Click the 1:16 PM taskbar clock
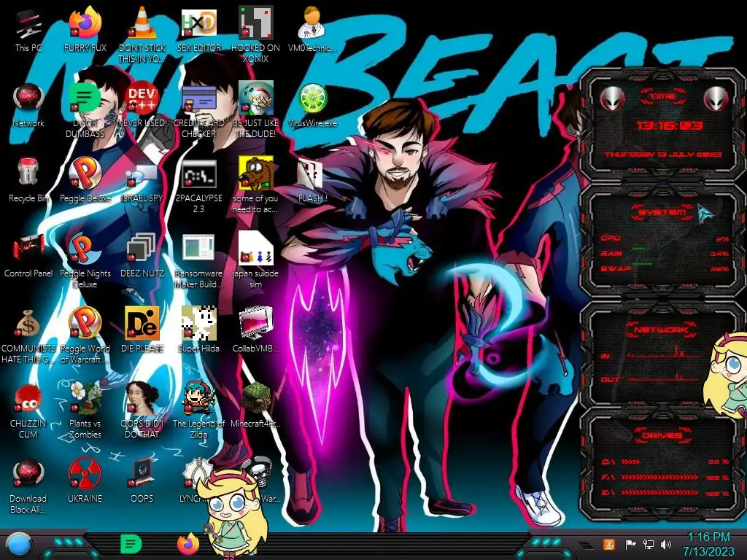The height and width of the screenshot is (560, 747). pyautogui.click(x=708, y=544)
